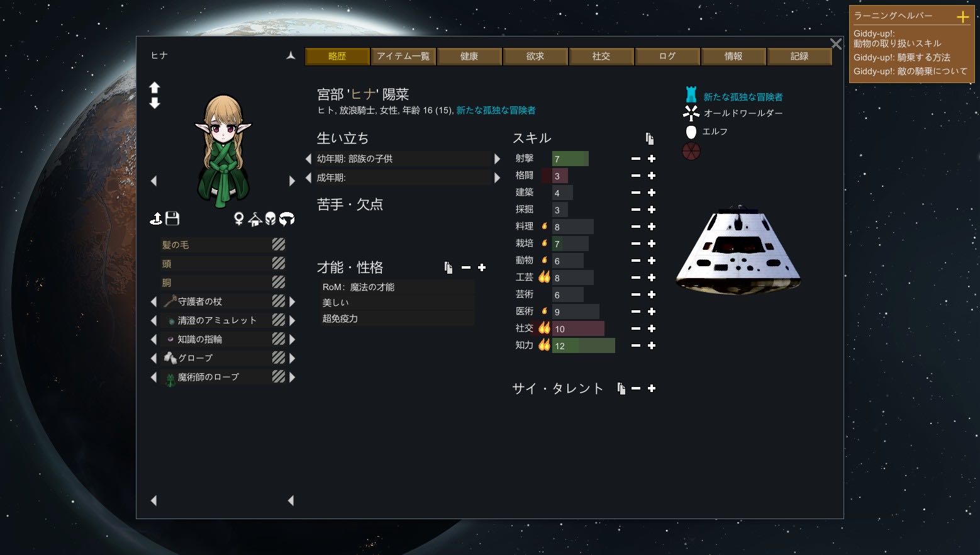Screen dimensions: 980x555
Task: Click the load pawn upload icon
Action: [x=156, y=218]
